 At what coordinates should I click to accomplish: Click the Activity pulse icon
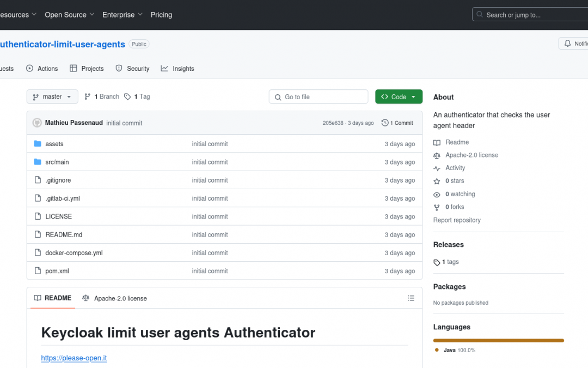click(x=437, y=168)
